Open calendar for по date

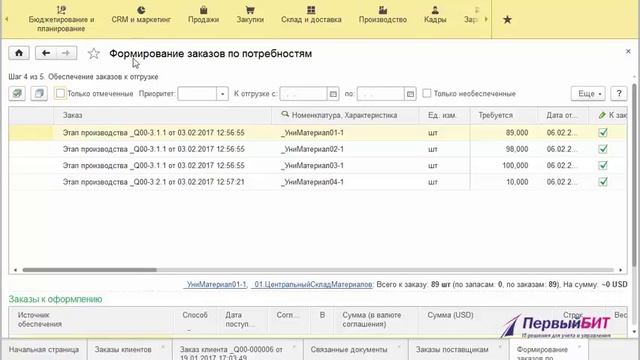coord(410,94)
